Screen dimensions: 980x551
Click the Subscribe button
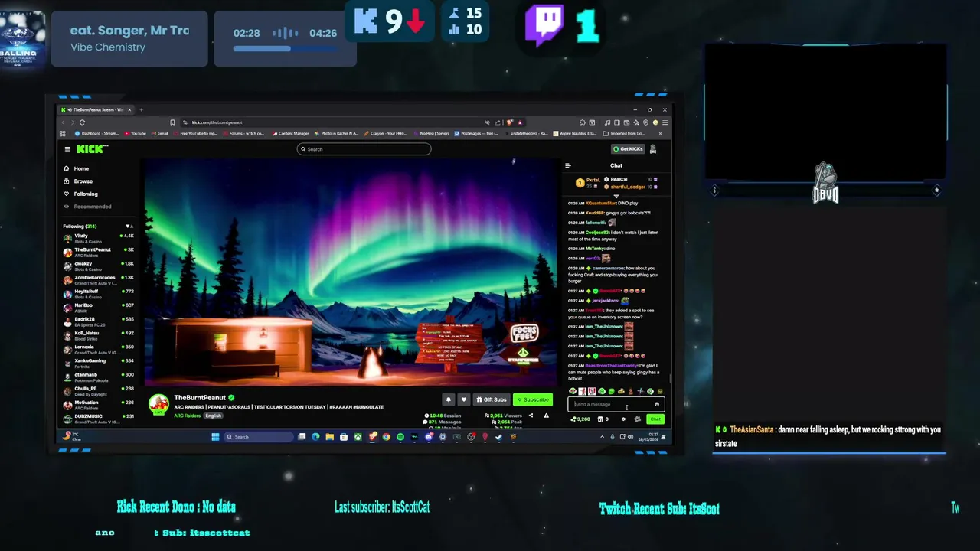(533, 399)
